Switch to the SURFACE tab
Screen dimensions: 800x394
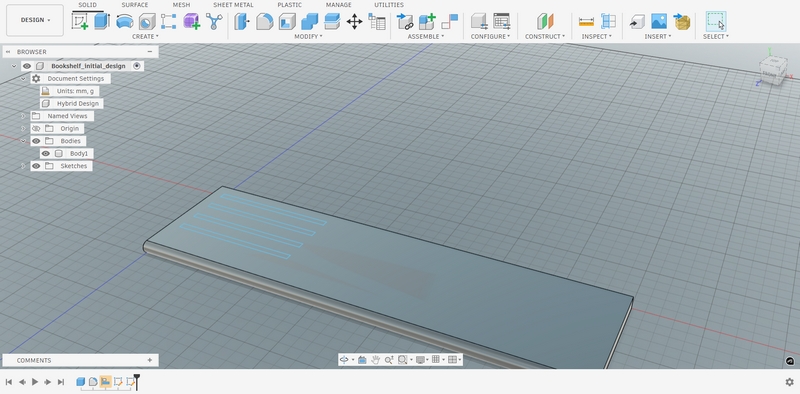(x=135, y=5)
